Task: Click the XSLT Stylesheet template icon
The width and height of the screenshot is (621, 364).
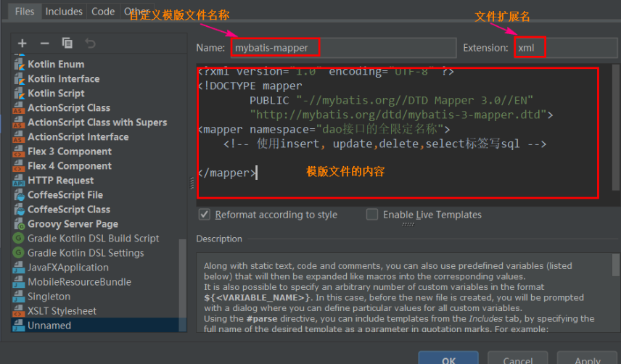Action: click(x=19, y=311)
